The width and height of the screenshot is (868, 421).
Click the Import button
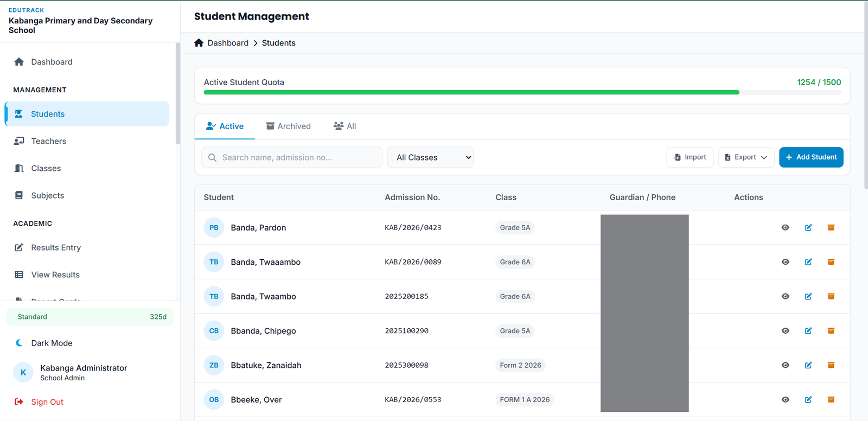(x=690, y=157)
